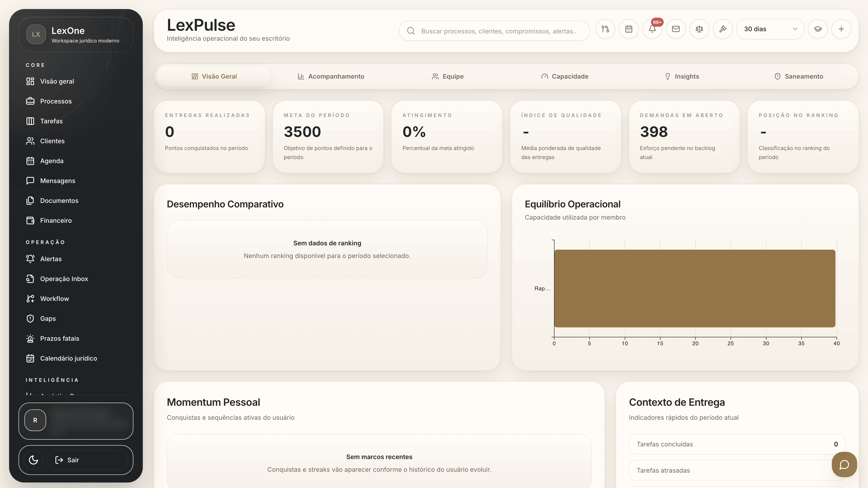Click the brown capacity bar in chart
Image resolution: width=868 pixels, height=488 pixels.
pos(694,288)
